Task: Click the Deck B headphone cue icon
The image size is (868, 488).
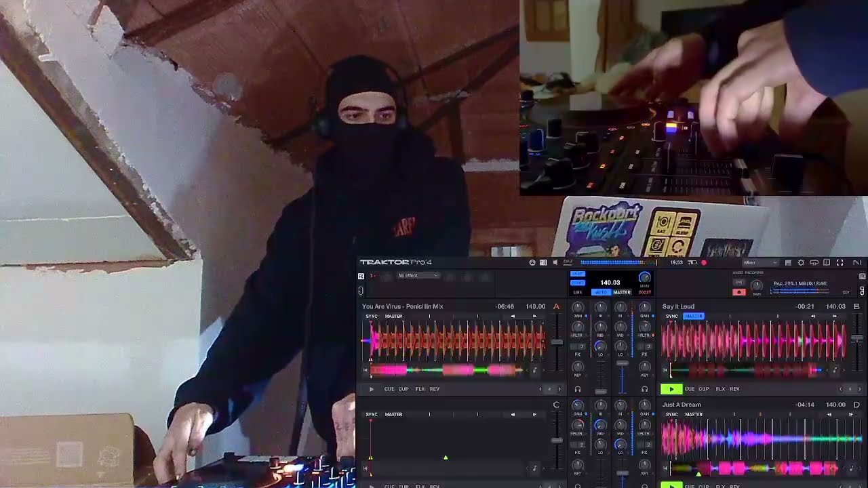Action: pos(645,389)
